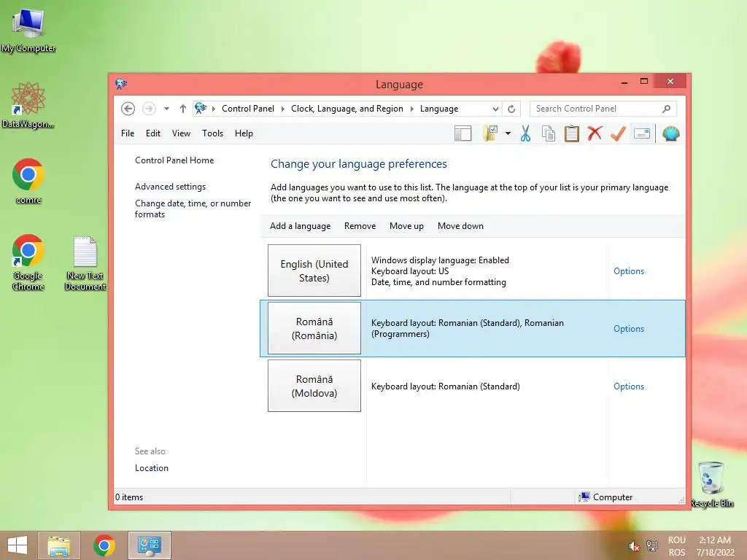The height and width of the screenshot is (560, 747).
Task: Select the comre Chrome desktop icon
Action: pyautogui.click(x=28, y=182)
